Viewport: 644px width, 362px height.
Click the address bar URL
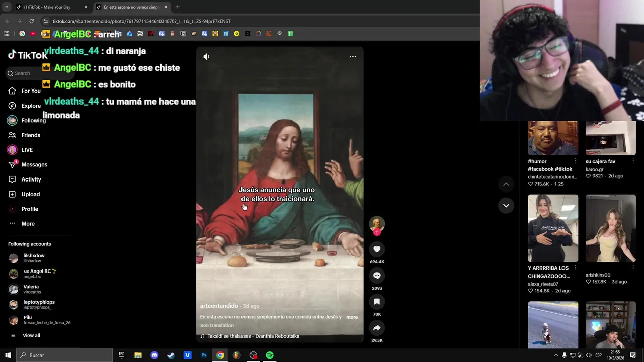[141, 21]
